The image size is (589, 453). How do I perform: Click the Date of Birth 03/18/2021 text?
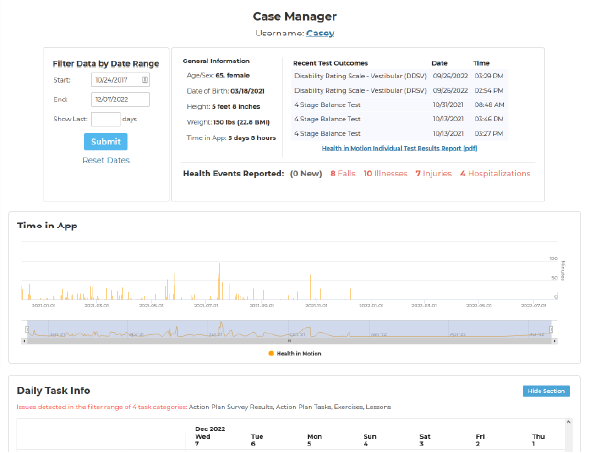tap(225, 91)
